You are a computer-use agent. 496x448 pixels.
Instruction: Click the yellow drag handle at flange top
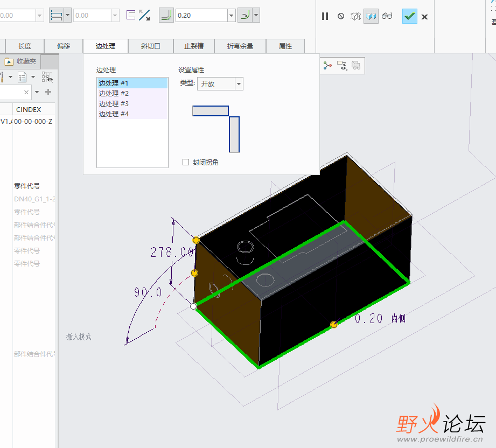pyautogui.click(x=196, y=240)
